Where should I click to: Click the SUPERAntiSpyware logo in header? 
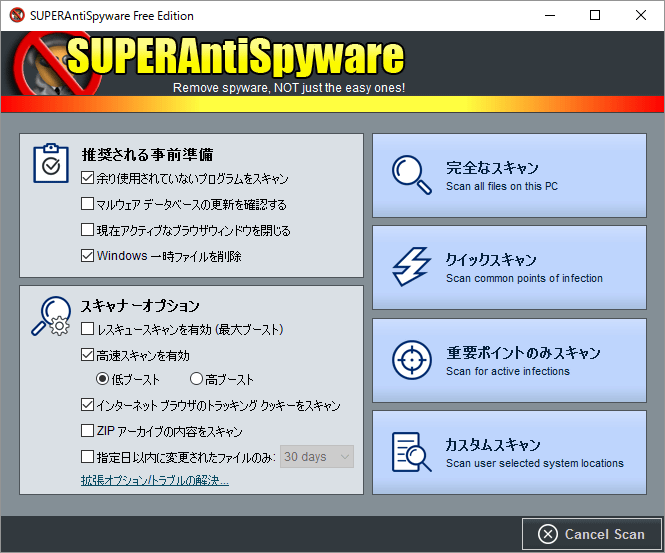click(x=211, y=61)
